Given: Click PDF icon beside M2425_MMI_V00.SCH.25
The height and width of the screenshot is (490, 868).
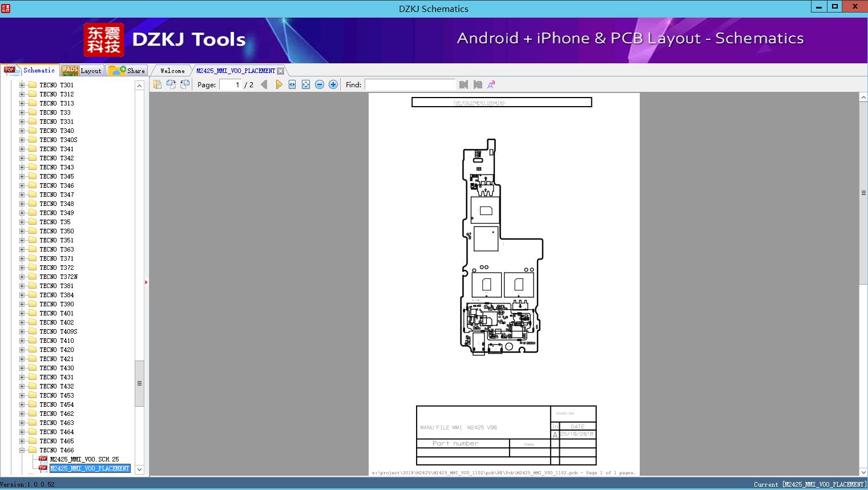Looking at the screenshot, I should coord(43,459).
